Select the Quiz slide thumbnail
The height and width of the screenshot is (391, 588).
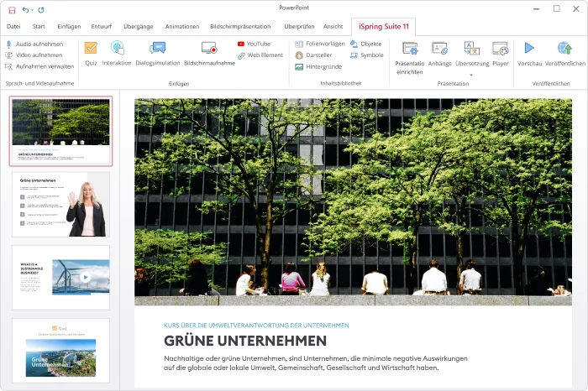(x=60, y=351)
